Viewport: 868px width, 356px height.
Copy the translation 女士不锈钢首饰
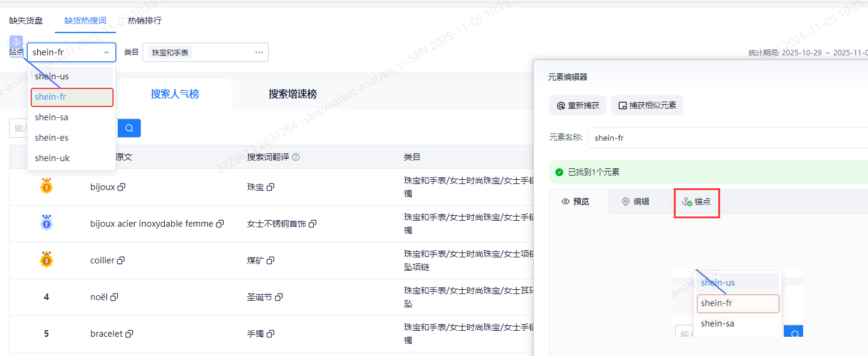[313, 224]
